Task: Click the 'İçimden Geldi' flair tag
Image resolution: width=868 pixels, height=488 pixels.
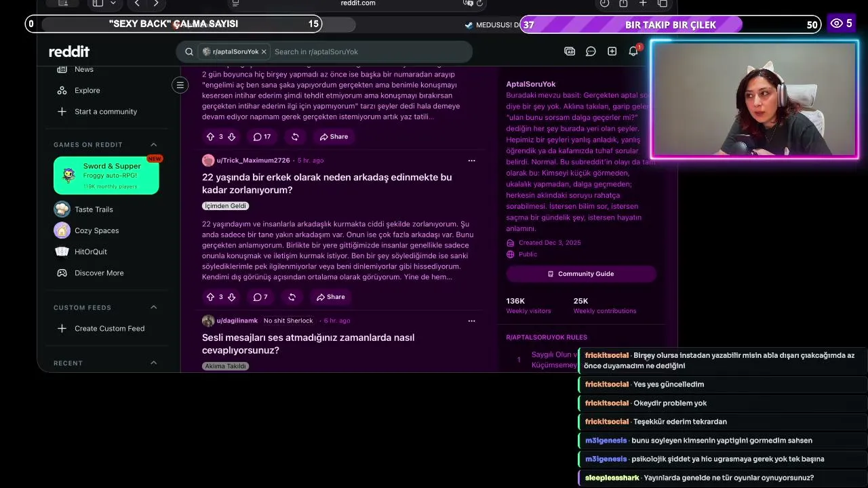Action: pyautogui.click(x=225, y=206)
